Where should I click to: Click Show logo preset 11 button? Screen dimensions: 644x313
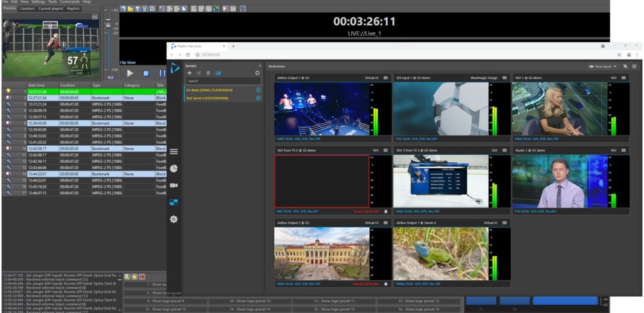pos(335,301)
